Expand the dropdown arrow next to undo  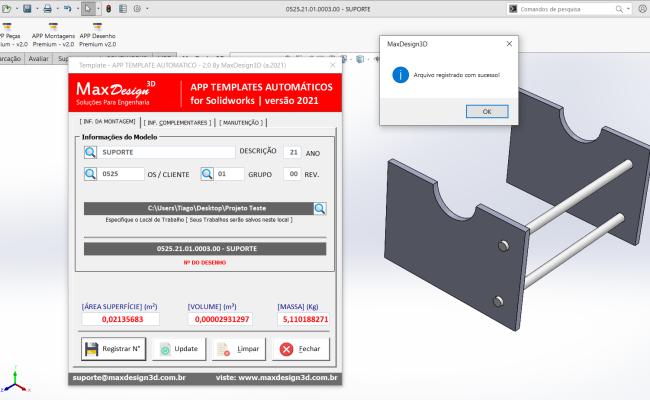coord(77,8)
